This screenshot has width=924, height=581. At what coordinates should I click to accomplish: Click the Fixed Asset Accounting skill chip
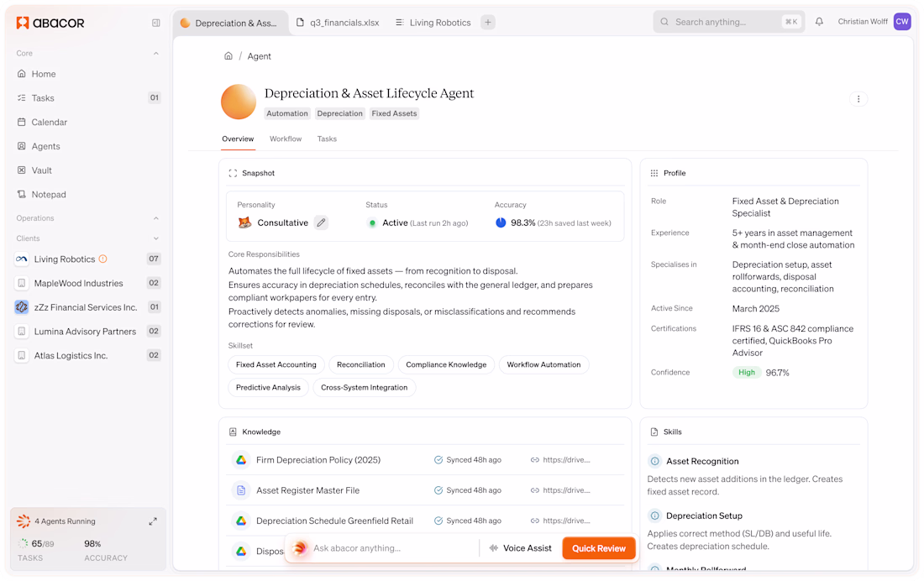pyautogui.click(x=276, y=364)
